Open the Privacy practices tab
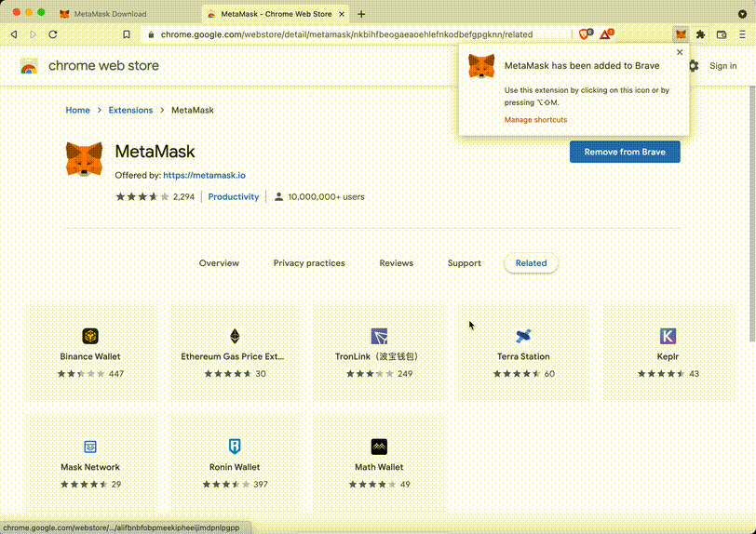The image size is (756, 534). 309,263
